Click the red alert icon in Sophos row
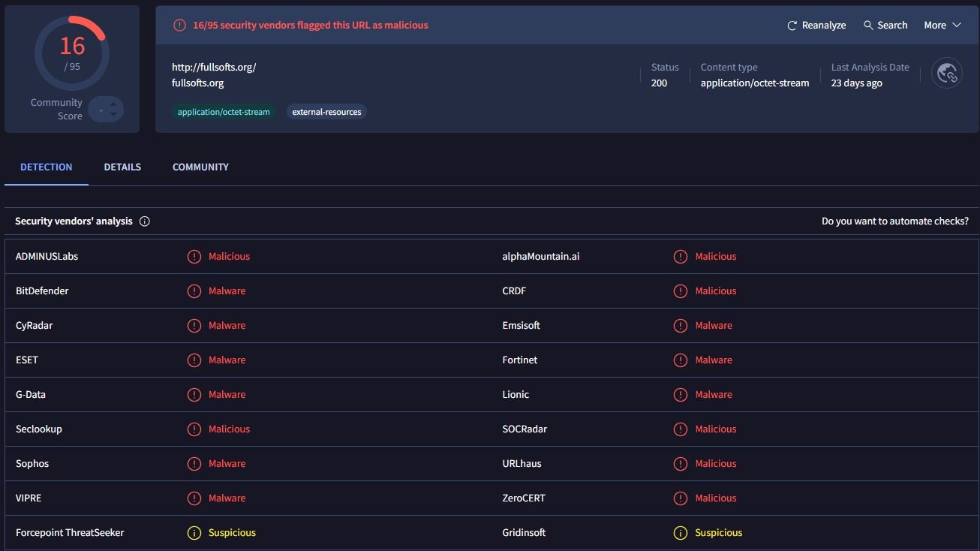The image size is (980, 551). [194, 464]
